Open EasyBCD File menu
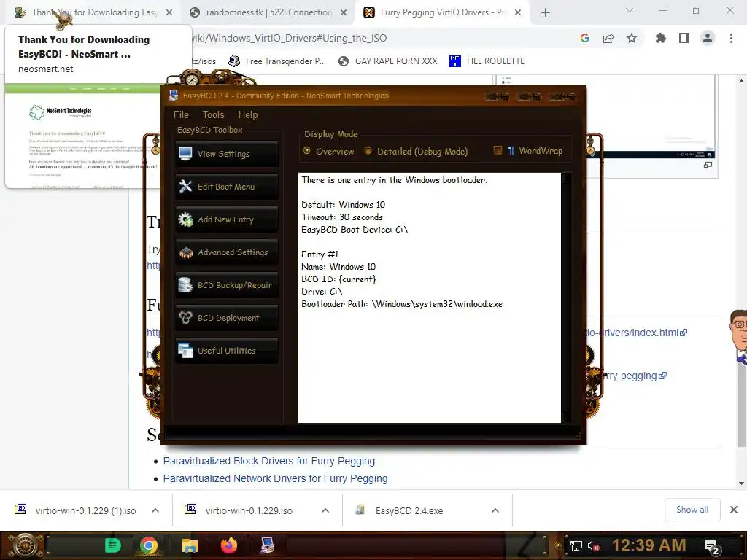747x560 pixels. 181,114
